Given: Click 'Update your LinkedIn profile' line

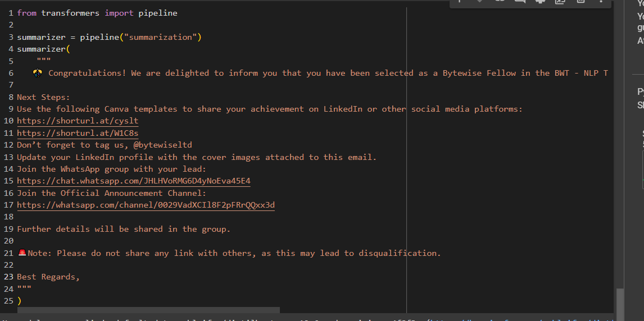Looking at the screenshot, I should tap(197, 157).
